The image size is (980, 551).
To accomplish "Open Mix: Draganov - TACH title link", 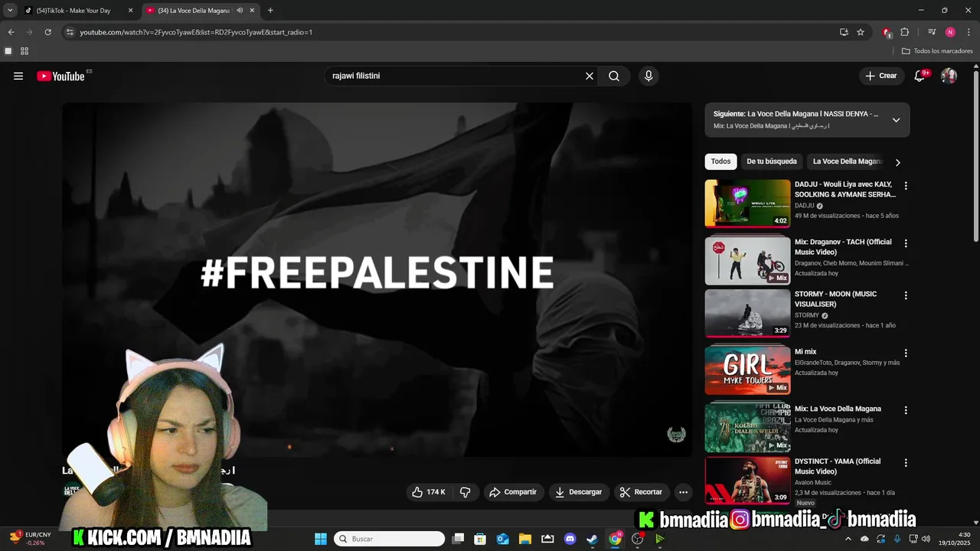I will [x=843, y=246].
